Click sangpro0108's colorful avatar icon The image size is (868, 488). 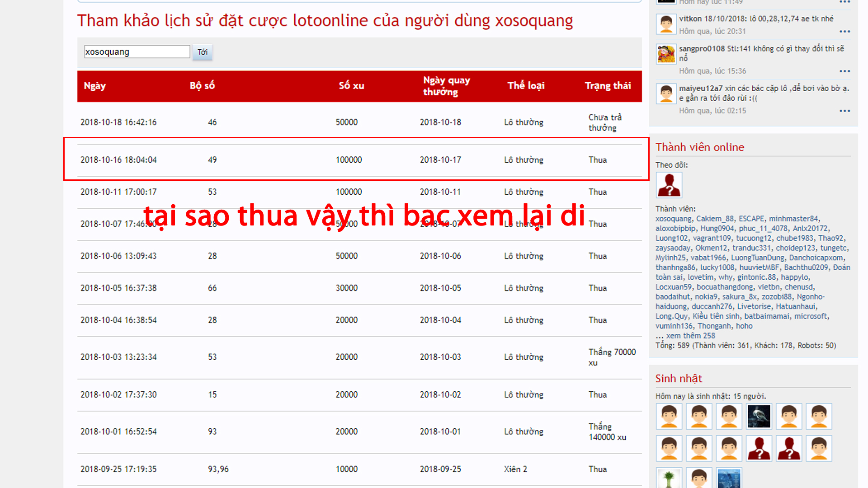point(666,54)
